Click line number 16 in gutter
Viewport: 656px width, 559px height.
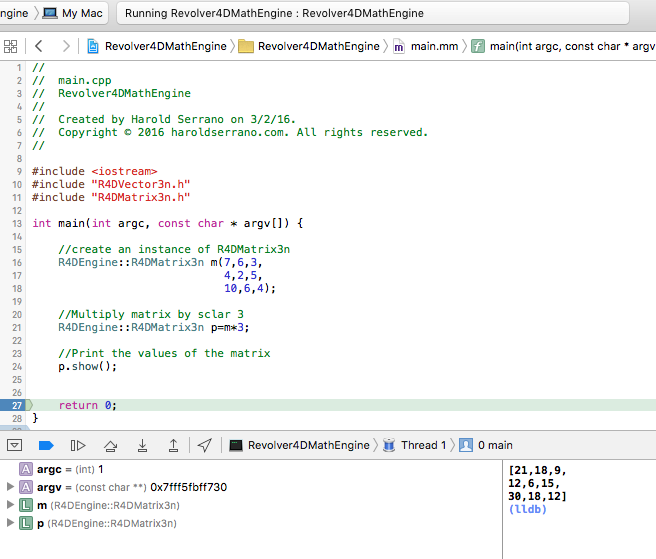pyautogui.click(x=17, y=263)
